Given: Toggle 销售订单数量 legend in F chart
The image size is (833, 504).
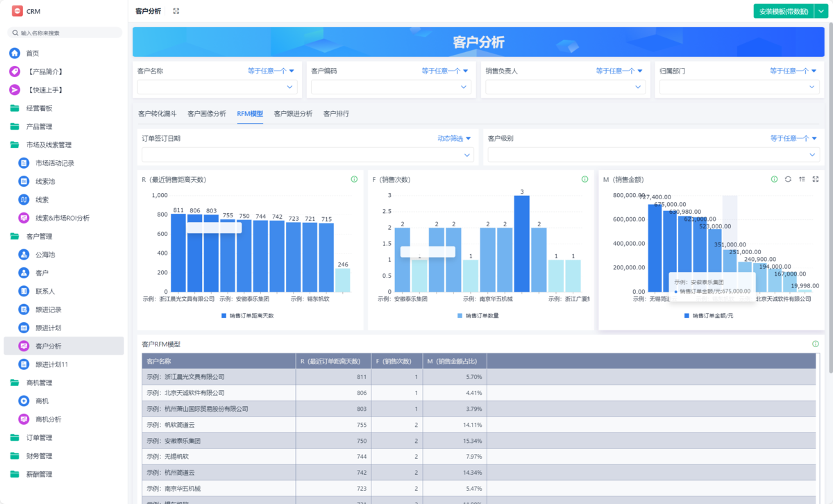Looking at the screenshot, I should (478, 315).
